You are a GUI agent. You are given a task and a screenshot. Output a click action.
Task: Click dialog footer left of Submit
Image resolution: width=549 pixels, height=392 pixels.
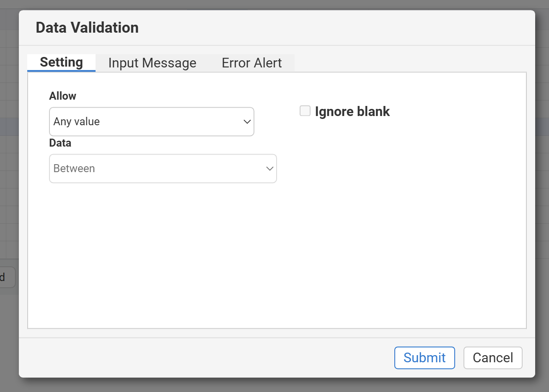click(x=210, y=358)
